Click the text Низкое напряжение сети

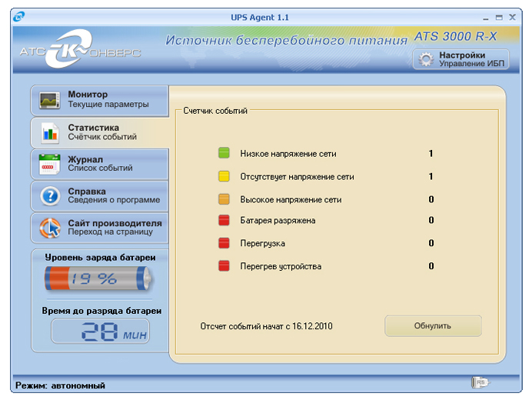(288, 154)
